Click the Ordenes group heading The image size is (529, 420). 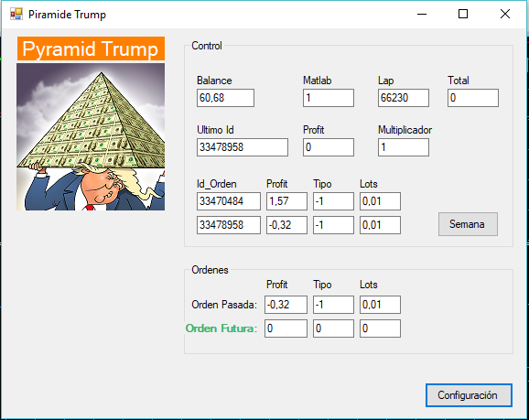(x=210, y=270)
